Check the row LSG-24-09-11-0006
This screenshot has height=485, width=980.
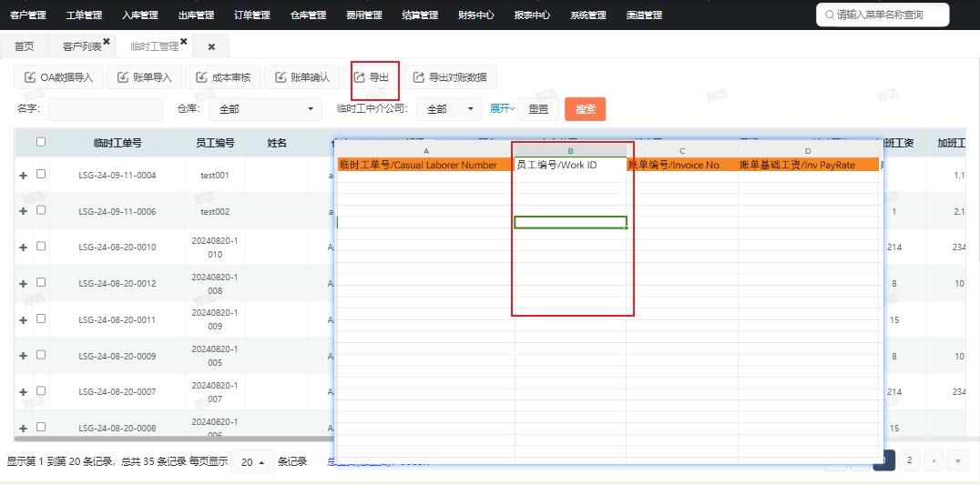[x=41, y=209]
